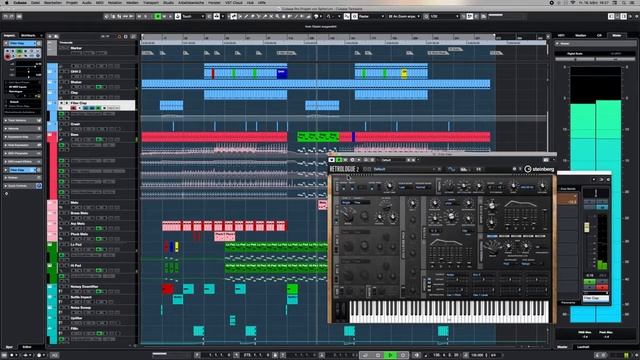Toggle right zone visibility button
The image size is (640, 360).
624,16
